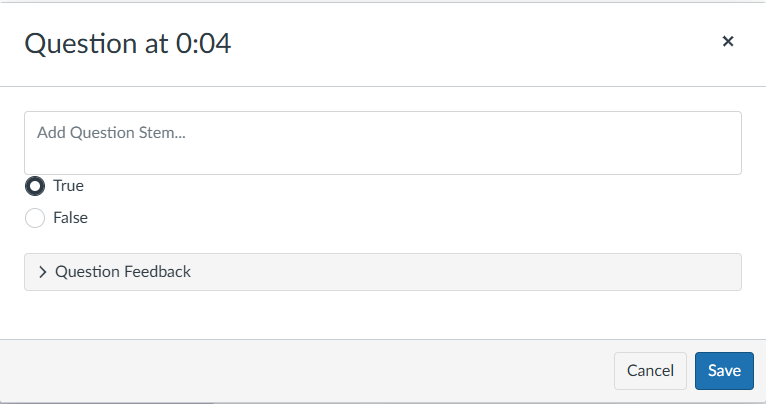This screenshot has height=404, width=766.
Task: Click the 'Add Question Stem...' placeholder text
Action: click(112, 132)
